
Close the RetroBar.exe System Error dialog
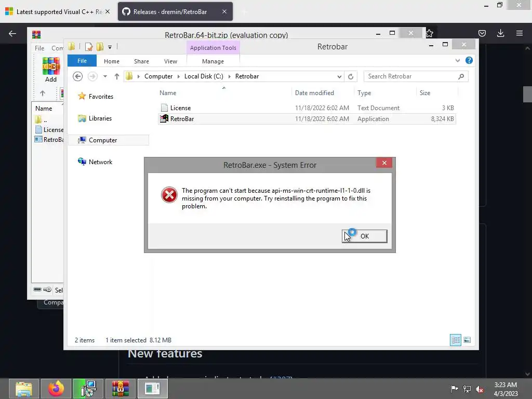(384, 163)
